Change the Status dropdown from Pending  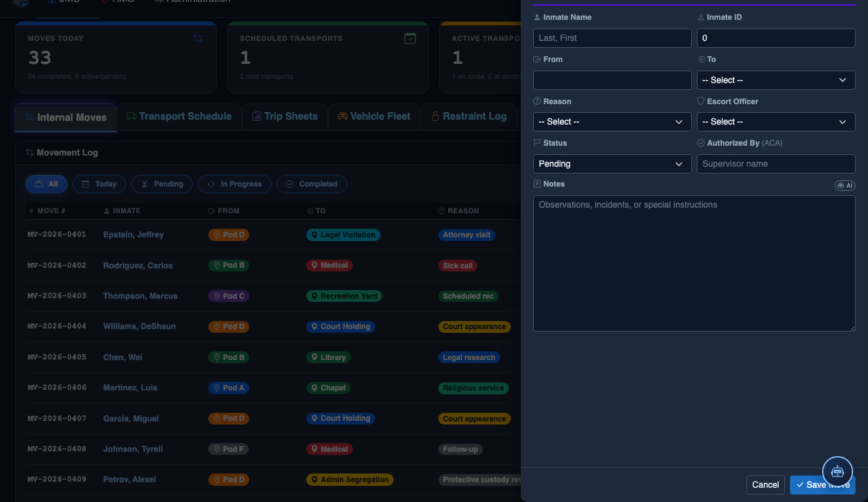click(612, 164)
